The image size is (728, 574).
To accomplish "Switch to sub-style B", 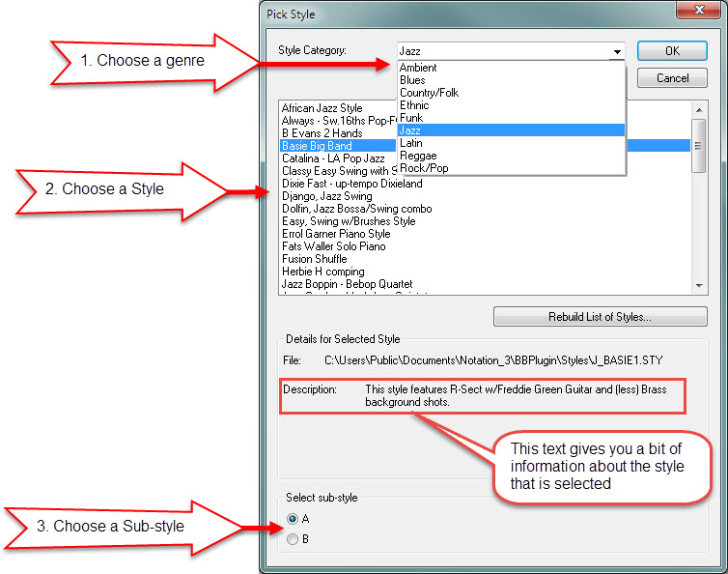I will tap(293, 539).
